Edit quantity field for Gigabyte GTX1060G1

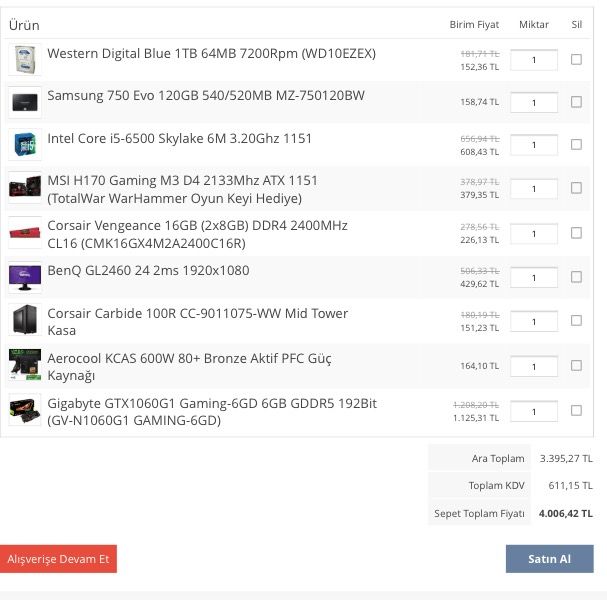pos(534,411)
